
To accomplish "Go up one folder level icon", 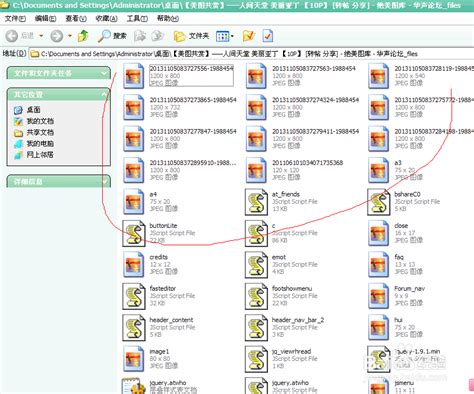I will pos(83,36).
